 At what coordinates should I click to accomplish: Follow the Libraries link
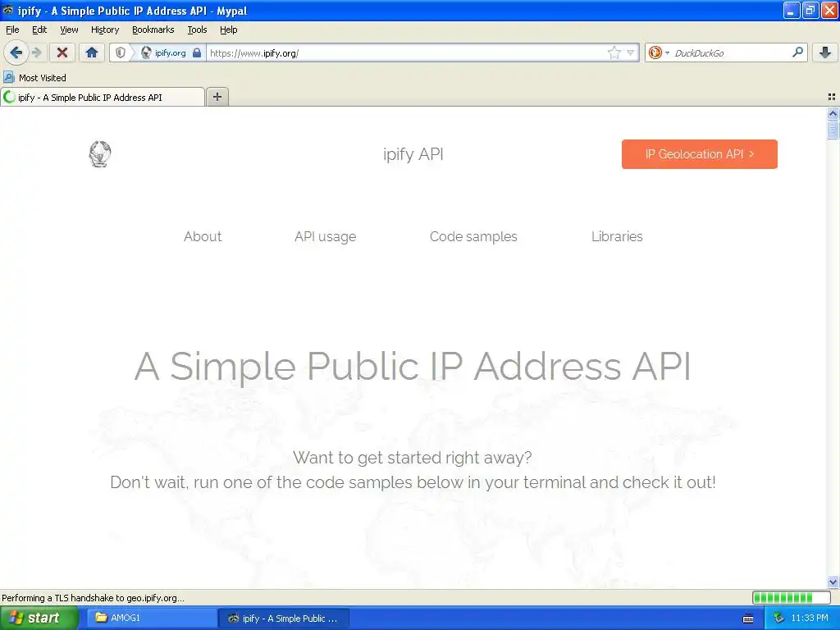pos(617,236)
